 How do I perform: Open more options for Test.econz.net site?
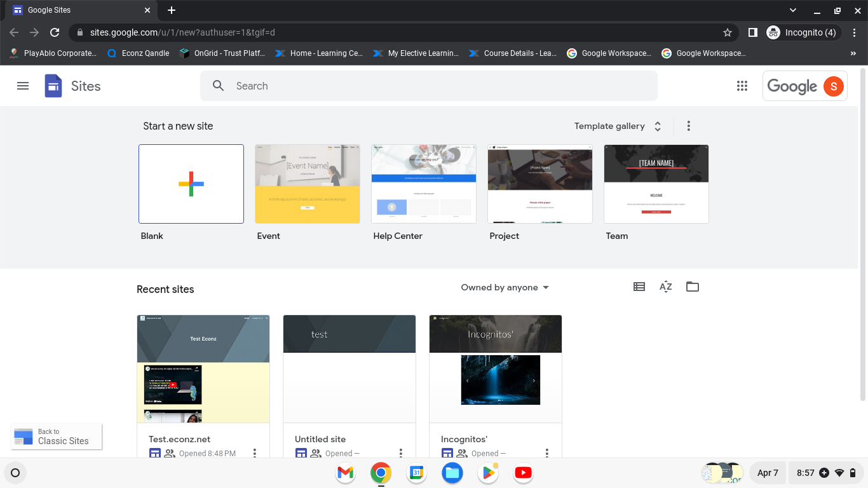point(255,453)
